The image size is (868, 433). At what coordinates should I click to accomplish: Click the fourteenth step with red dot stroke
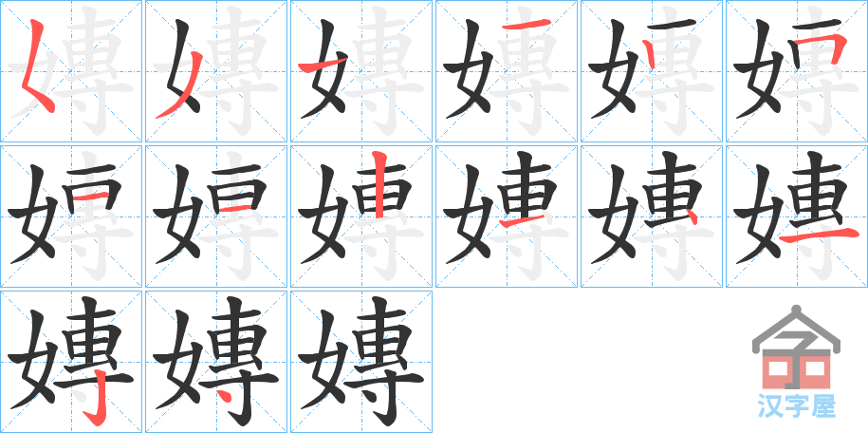click(x=216, y=362)
